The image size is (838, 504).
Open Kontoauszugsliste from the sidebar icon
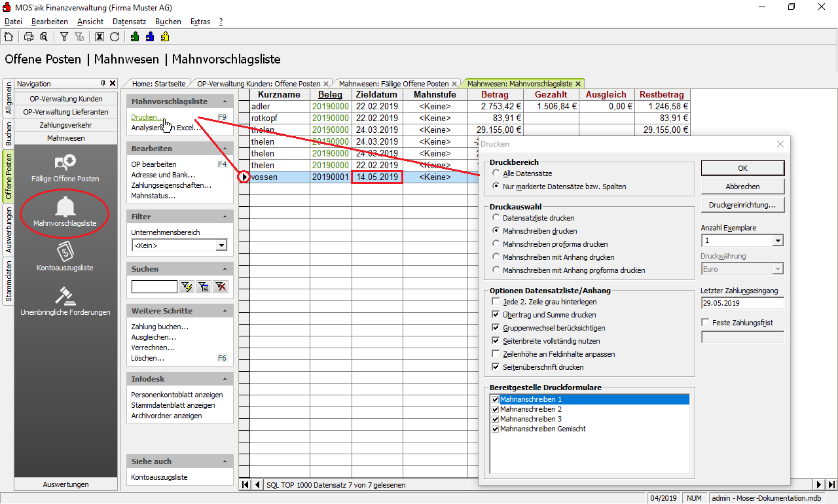click(x=65, y=256)
